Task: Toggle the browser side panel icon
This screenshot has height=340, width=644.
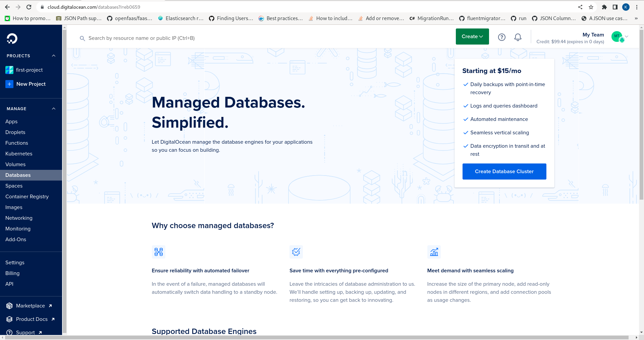Action: tap(615, 7)
